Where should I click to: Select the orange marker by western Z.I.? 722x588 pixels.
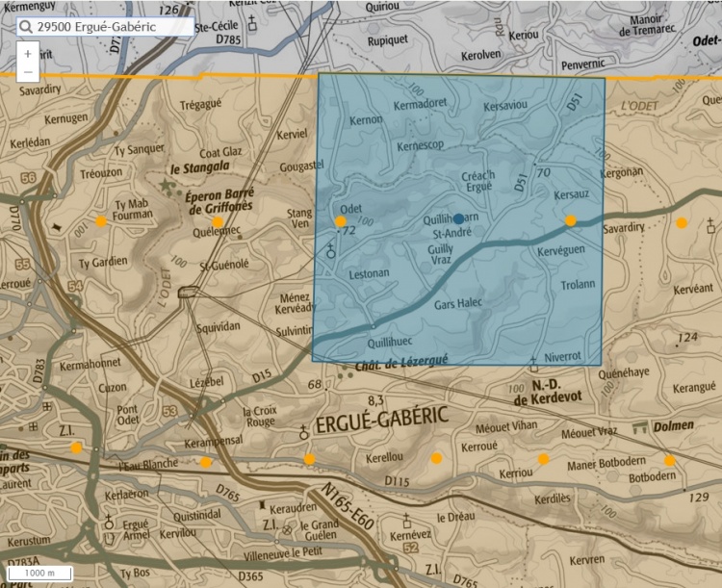(76, 447)
